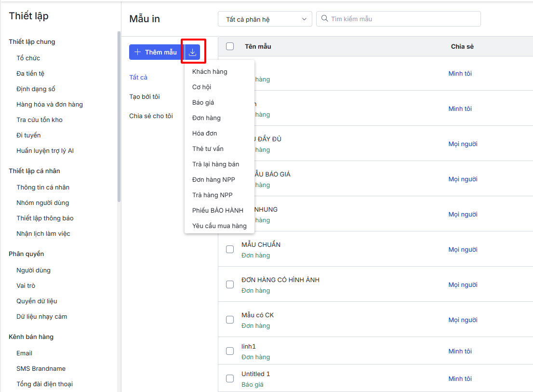
Task: Tick the checkbox beside Mẫu có CK
Action: point(230,320)
